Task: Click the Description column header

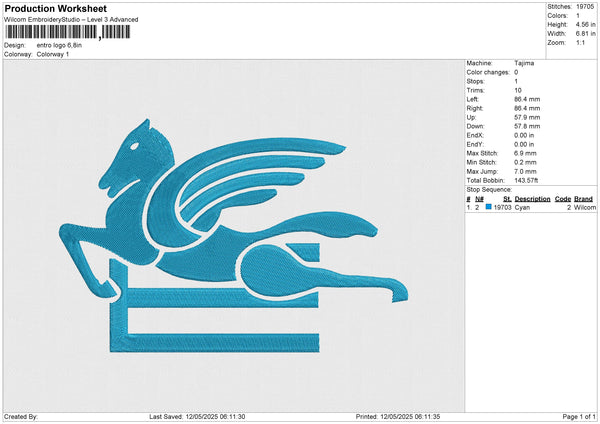Action: (533, 198)
